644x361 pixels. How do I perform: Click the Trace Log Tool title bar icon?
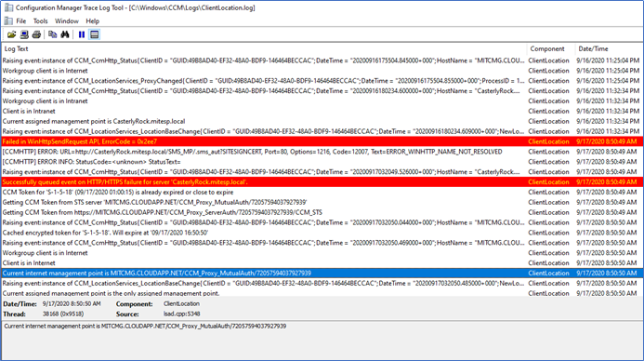[8, 7]
